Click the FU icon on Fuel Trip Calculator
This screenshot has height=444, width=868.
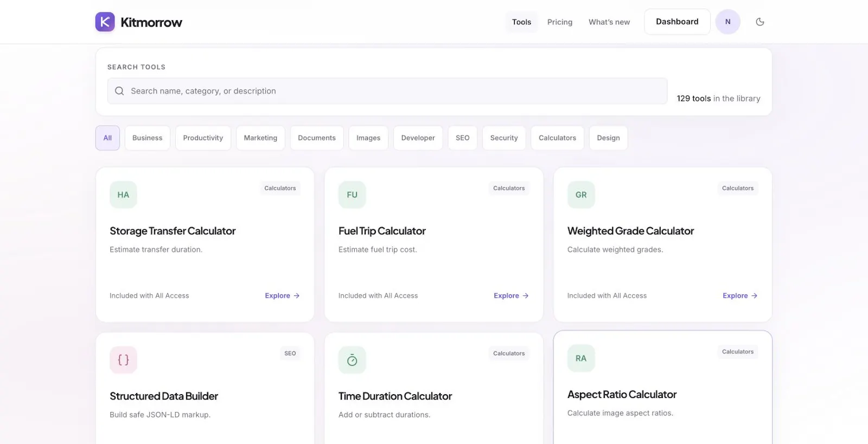(x=352, y=195)
